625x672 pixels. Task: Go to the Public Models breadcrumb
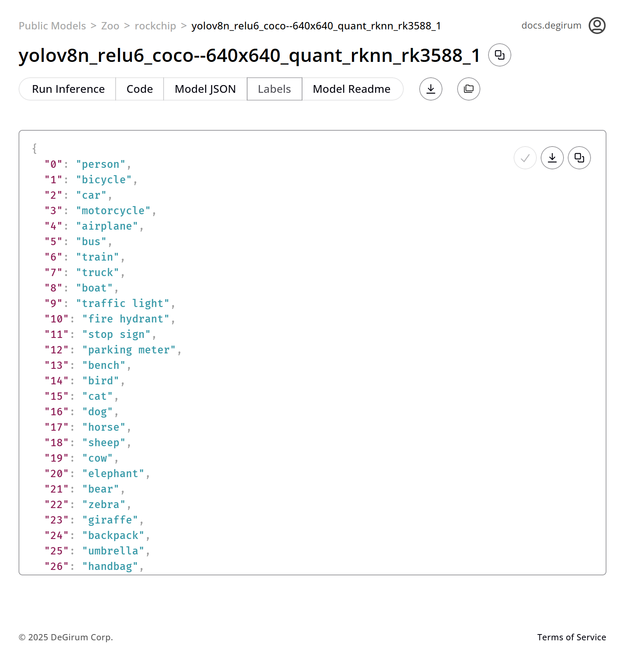[x=52, y=26]
